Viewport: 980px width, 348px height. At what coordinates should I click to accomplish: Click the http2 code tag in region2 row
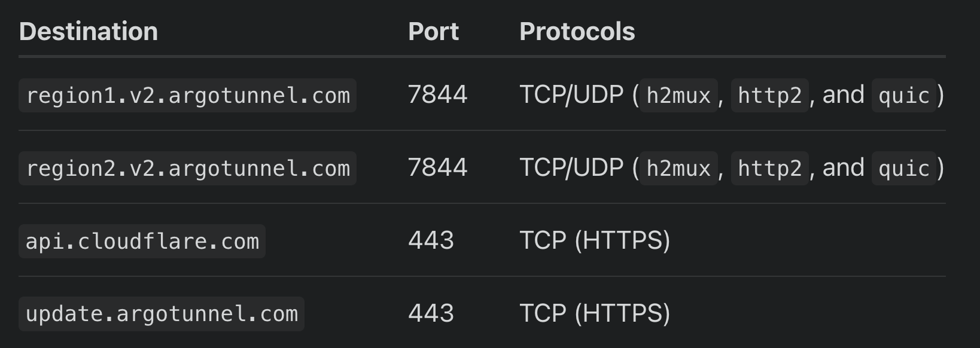(769, 169)
